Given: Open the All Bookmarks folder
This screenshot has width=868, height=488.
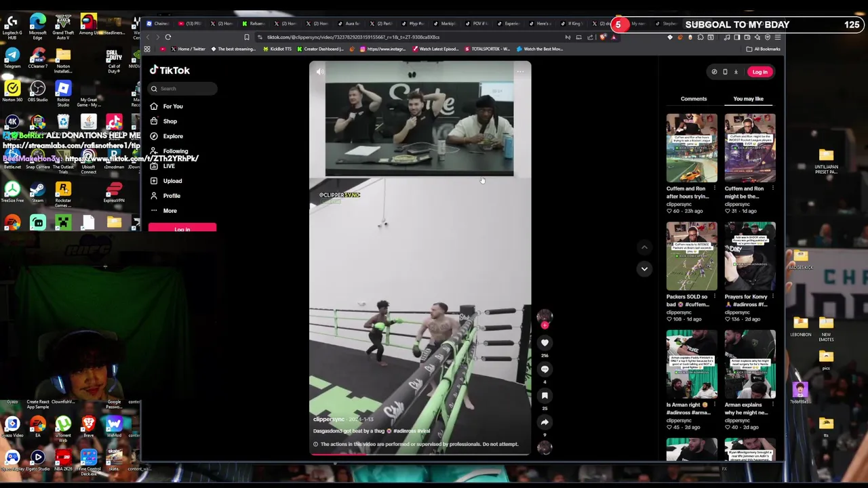Looking at the screenshot, I should (x=764, y=49).
